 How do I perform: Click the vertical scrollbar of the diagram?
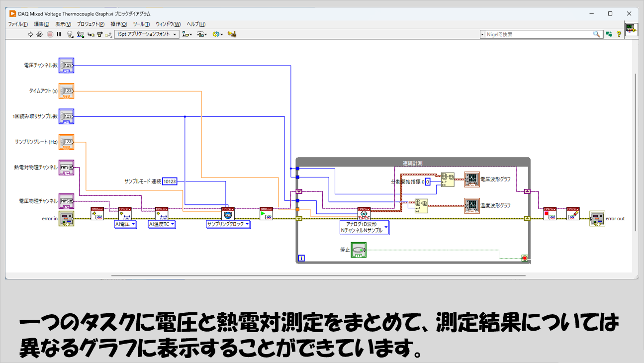pos(635,153)
